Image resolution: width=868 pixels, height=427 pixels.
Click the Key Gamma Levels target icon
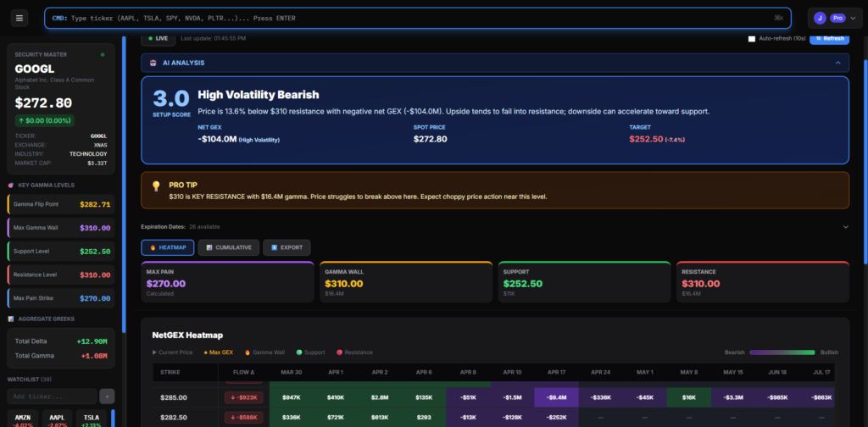coord(12,186)
